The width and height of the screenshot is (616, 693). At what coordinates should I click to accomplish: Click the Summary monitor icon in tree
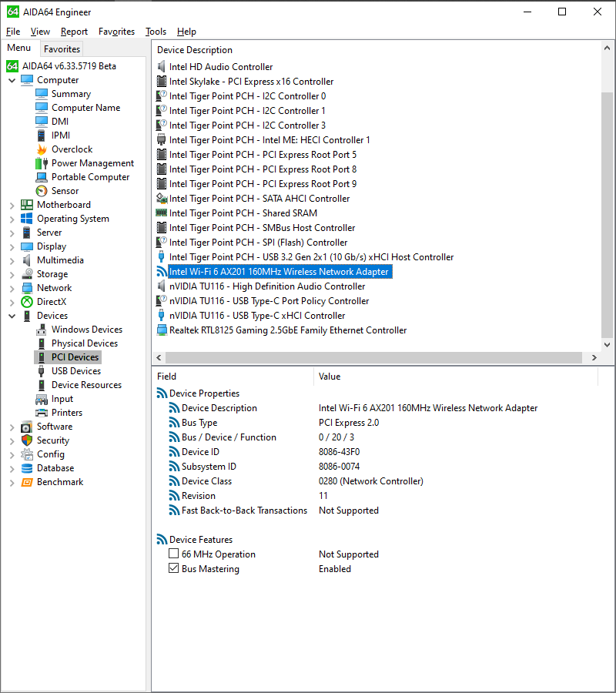[x=42, y=94]
